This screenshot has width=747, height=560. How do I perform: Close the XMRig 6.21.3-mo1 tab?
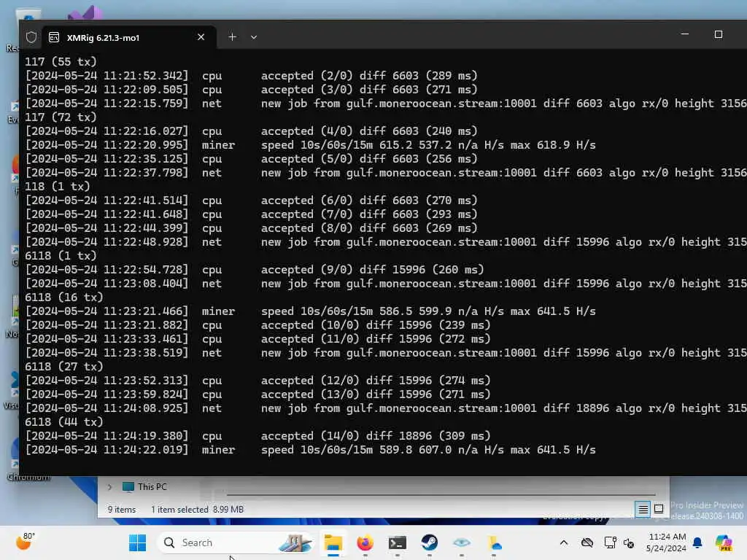pos(201,36)
